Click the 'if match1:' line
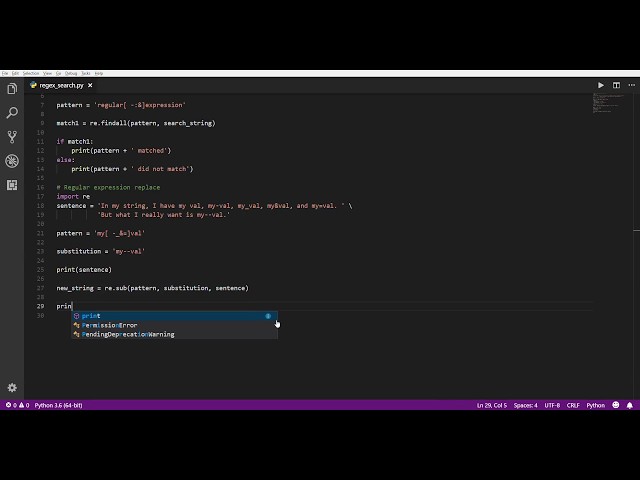The image size is (640, 480). pos(75,141)
